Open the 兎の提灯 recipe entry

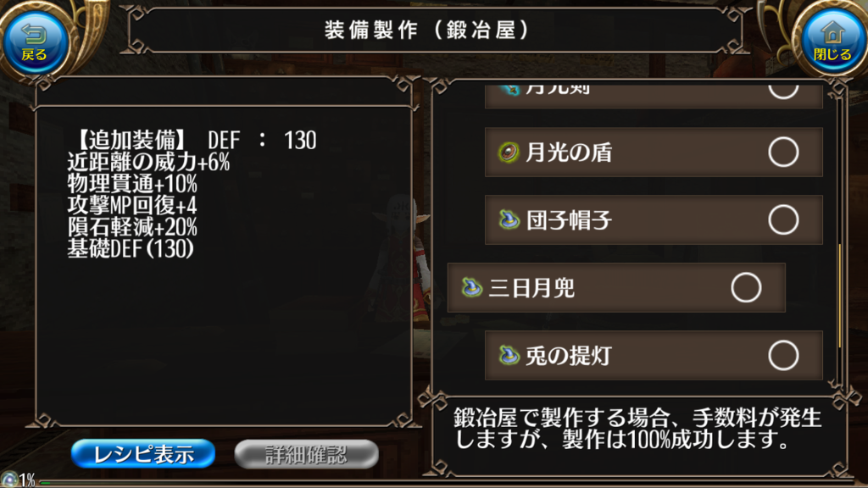coord(654,355)
